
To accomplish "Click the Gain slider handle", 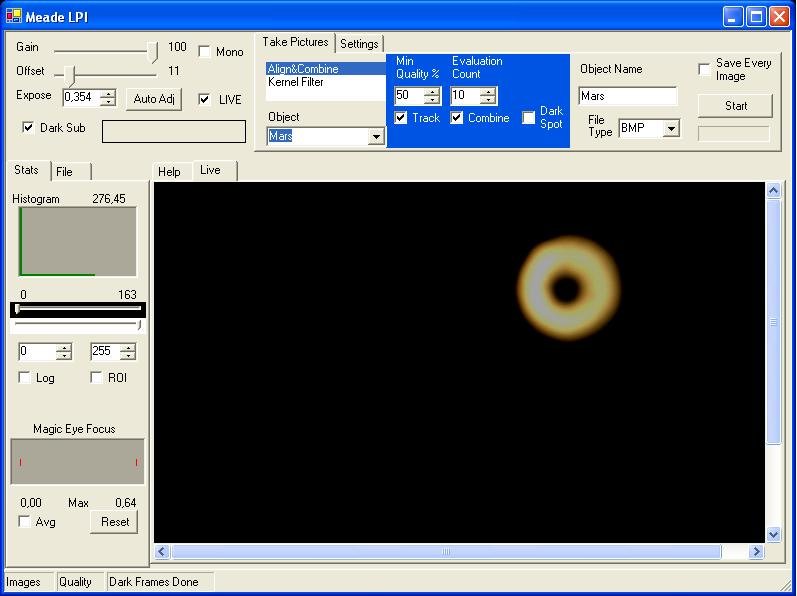I will pos(153,50).
